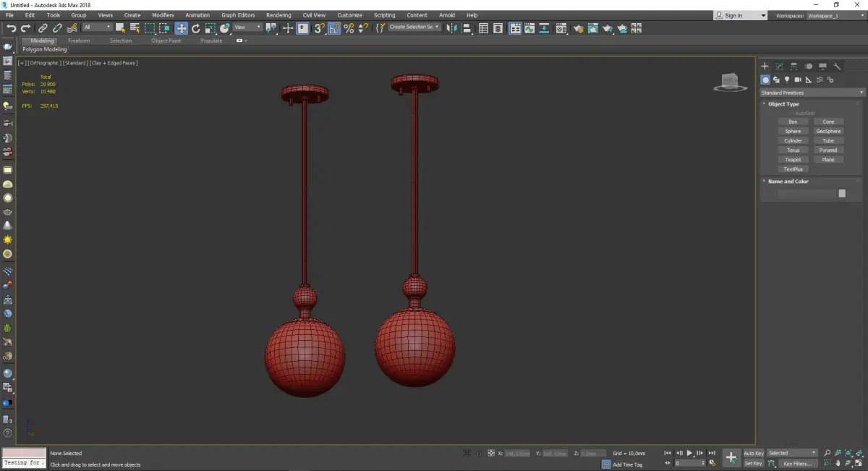The image size is (868, 471).
Task: Open the Mirror tool
Action: click(452, 28)
